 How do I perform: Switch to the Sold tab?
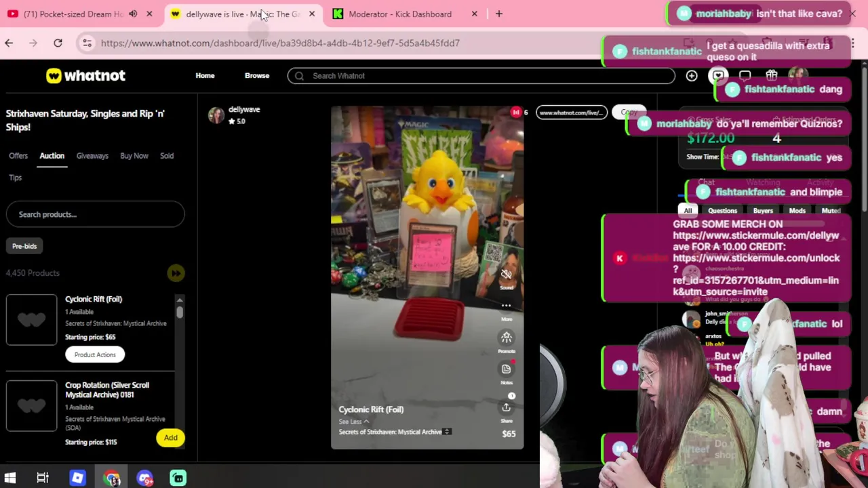pyautogui.click(x=167, y=156)
